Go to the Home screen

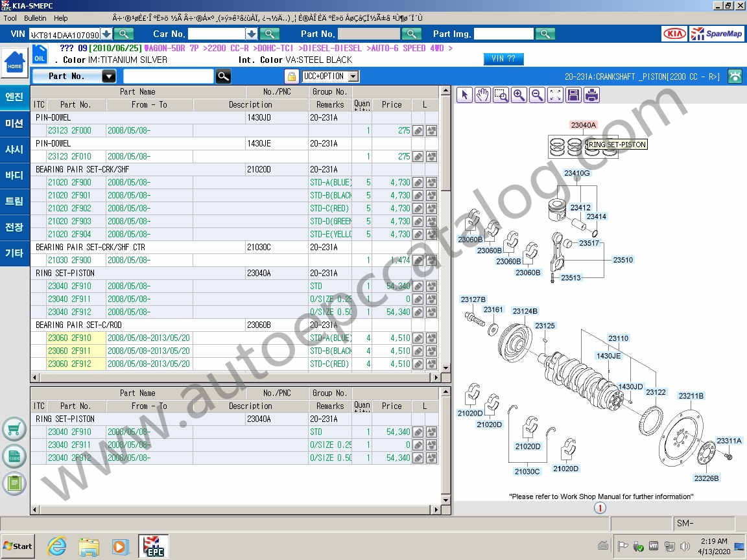pos(15,64)
